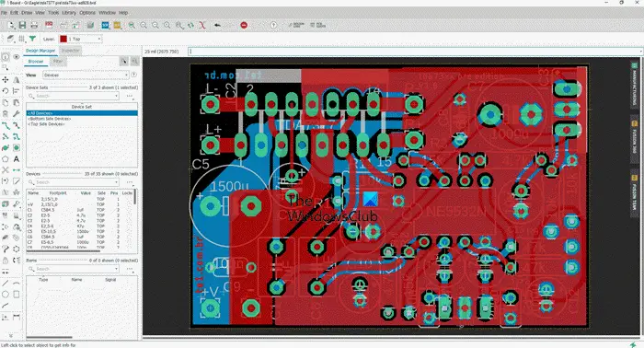The image size is (644, 348).
Task: Open Device Sets options ellipsis menu
Action: (130, 96)
